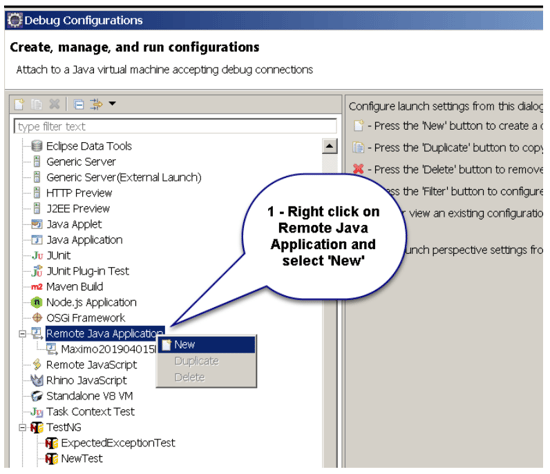
Task: Select the Node.js Application icon
Action: (x=37, y=302)
